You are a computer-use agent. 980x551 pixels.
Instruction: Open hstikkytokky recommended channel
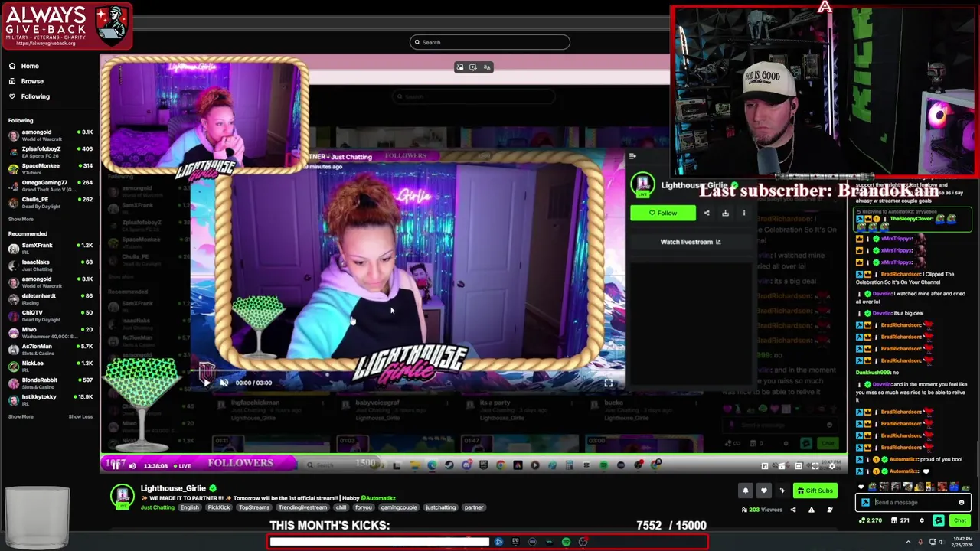click(x=50, y=400)
